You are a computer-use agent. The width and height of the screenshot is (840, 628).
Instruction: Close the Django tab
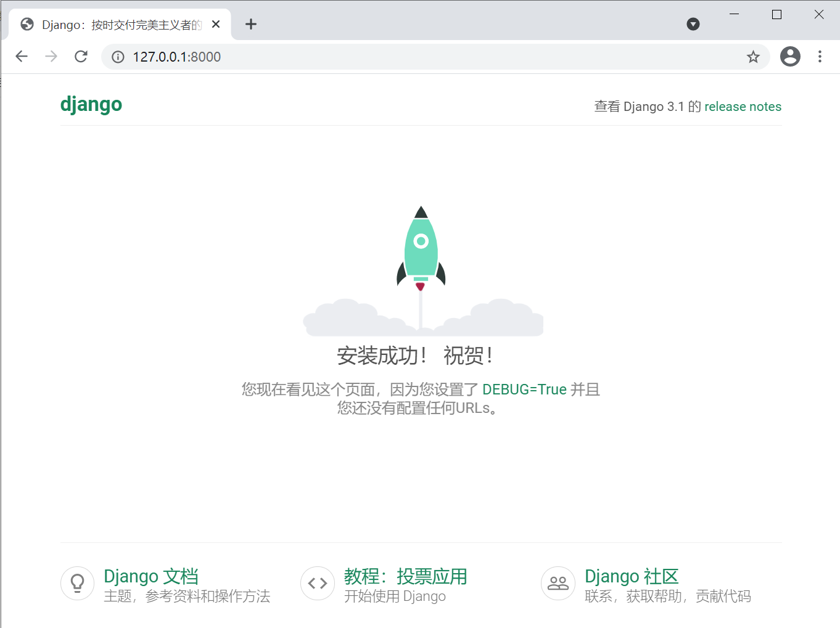(x=216, y=24)
